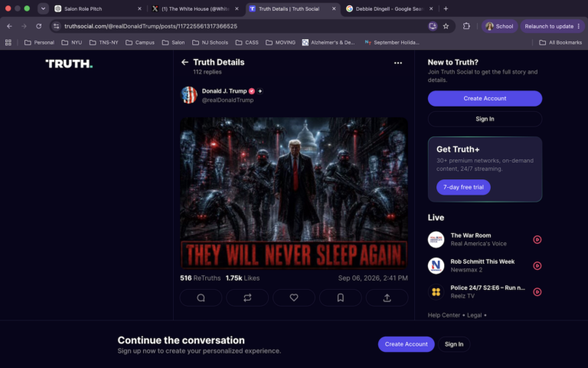Play Police 24/7 live stream

tap(537, 292)
